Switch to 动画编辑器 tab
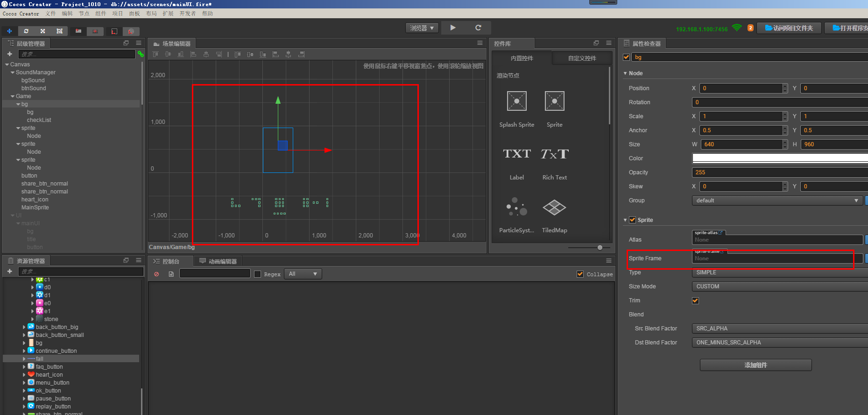Viewport: 868px width, 415px height. coord(218,261)
